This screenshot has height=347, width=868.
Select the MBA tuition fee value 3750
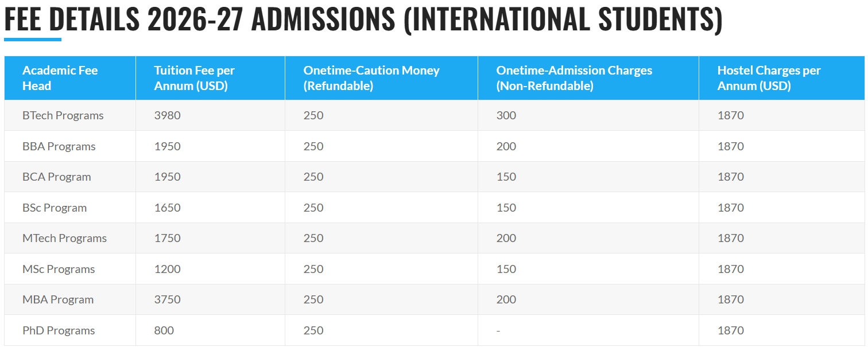(167, 299)
